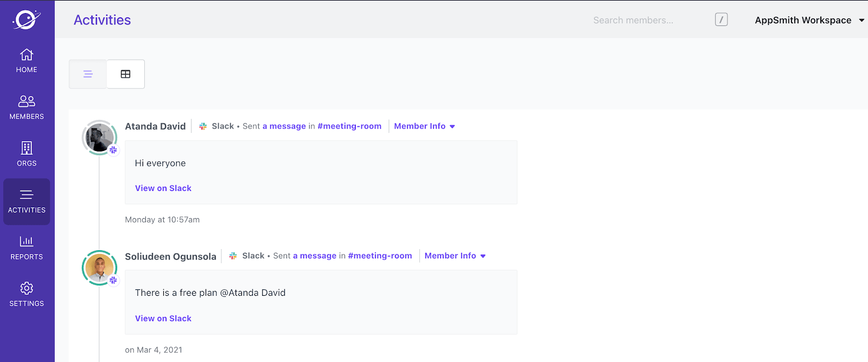Go to Home in sidebar

pos(27,60)
